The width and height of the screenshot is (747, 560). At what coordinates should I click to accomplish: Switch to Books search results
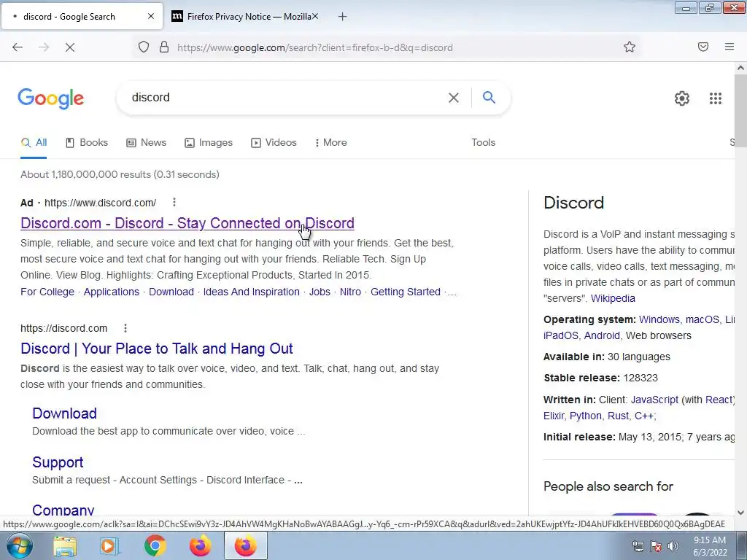point(87,142)
